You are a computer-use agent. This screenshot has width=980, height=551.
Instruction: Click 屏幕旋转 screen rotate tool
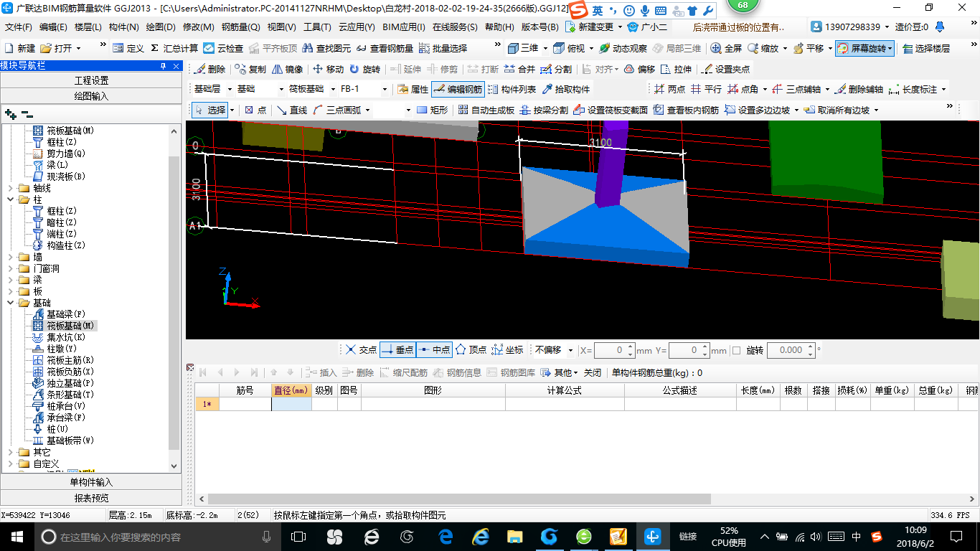pyautogui.click(x=863, y=48)
